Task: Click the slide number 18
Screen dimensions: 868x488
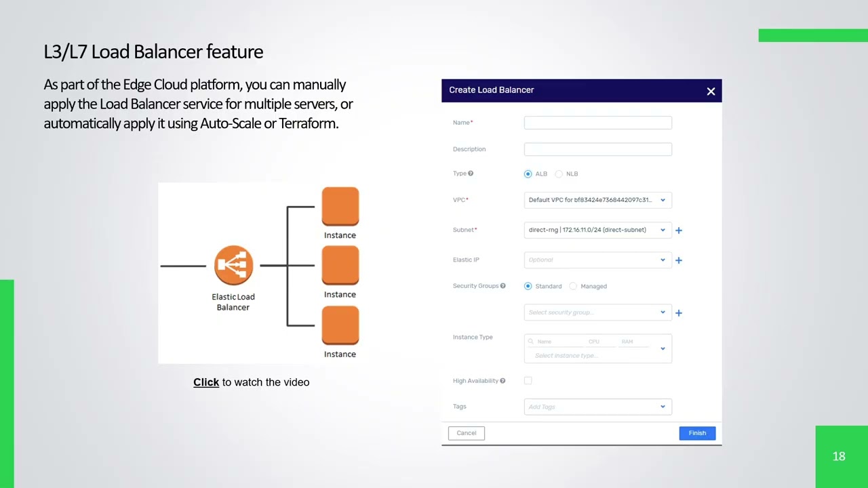Action: coord(839,456)
